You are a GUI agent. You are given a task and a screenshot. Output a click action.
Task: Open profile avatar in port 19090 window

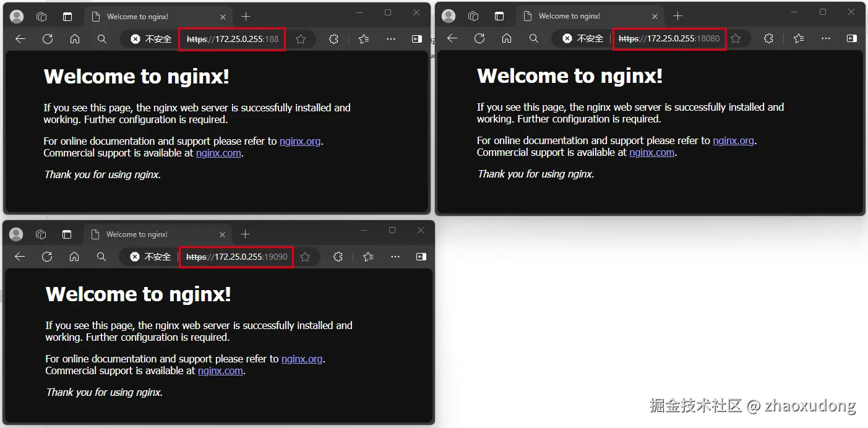16,234
